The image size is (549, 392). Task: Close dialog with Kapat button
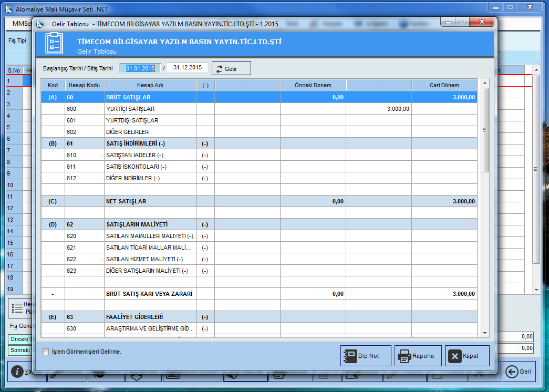[x=467, y=356]
